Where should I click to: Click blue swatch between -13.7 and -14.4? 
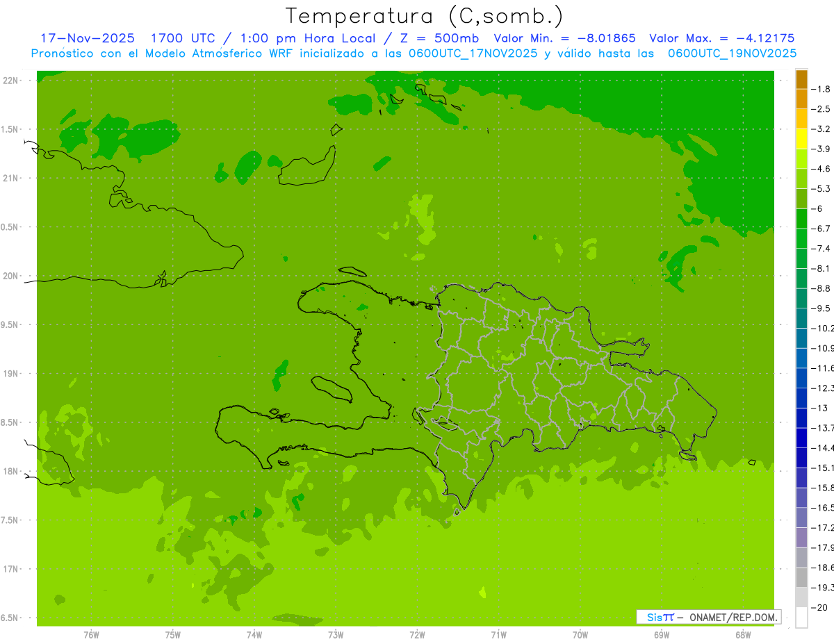click(801, 438)
